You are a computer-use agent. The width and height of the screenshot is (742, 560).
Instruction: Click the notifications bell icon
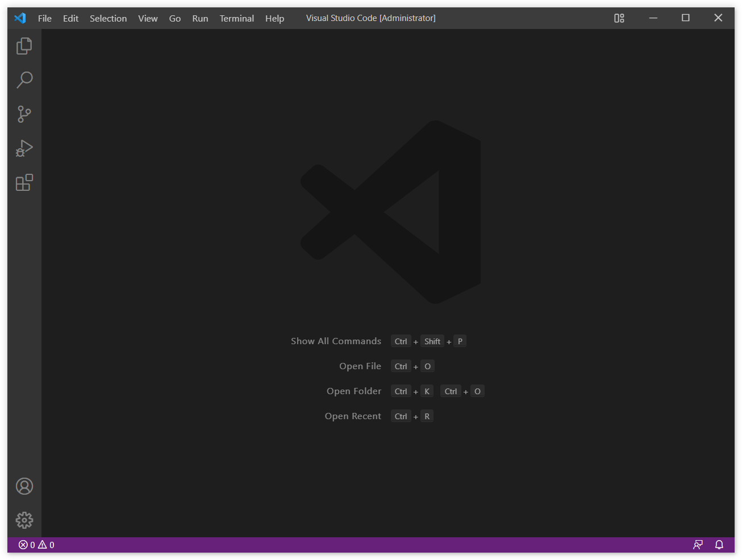tap(719, 545)
